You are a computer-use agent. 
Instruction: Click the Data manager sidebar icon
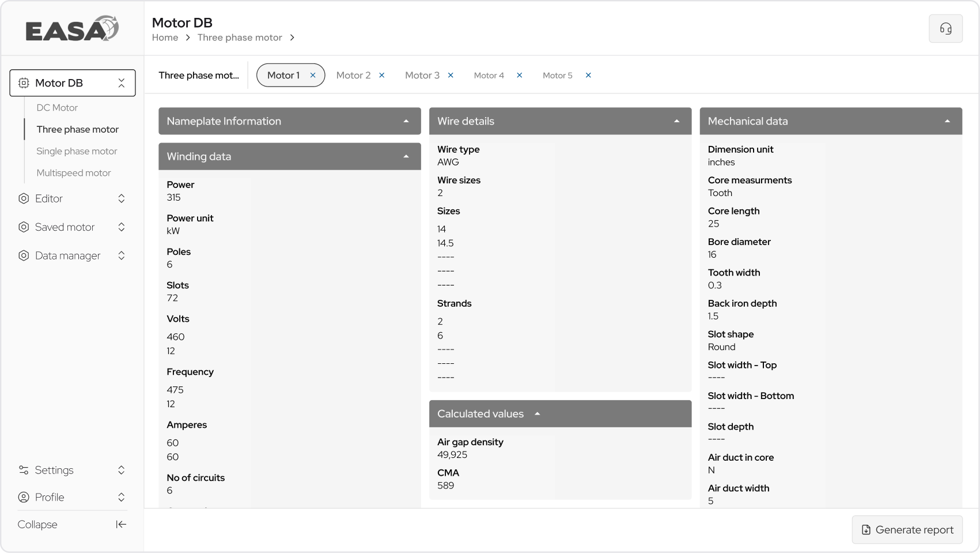point(24,255)
